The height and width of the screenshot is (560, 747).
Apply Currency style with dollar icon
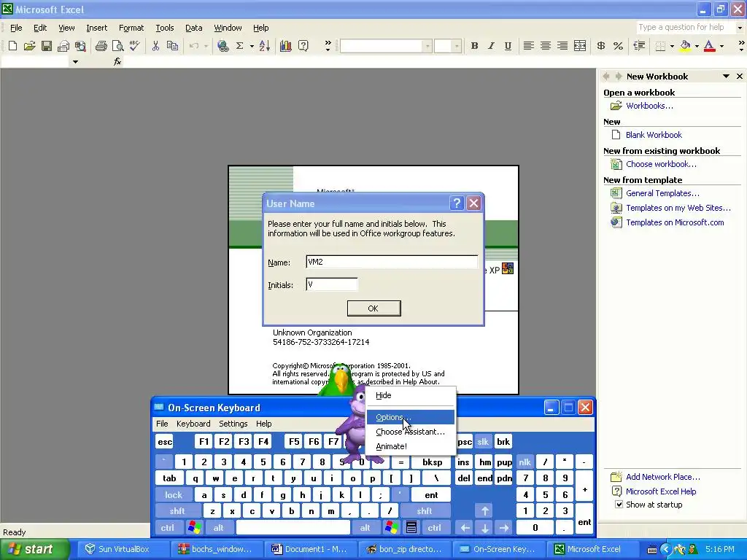point(601,46)
